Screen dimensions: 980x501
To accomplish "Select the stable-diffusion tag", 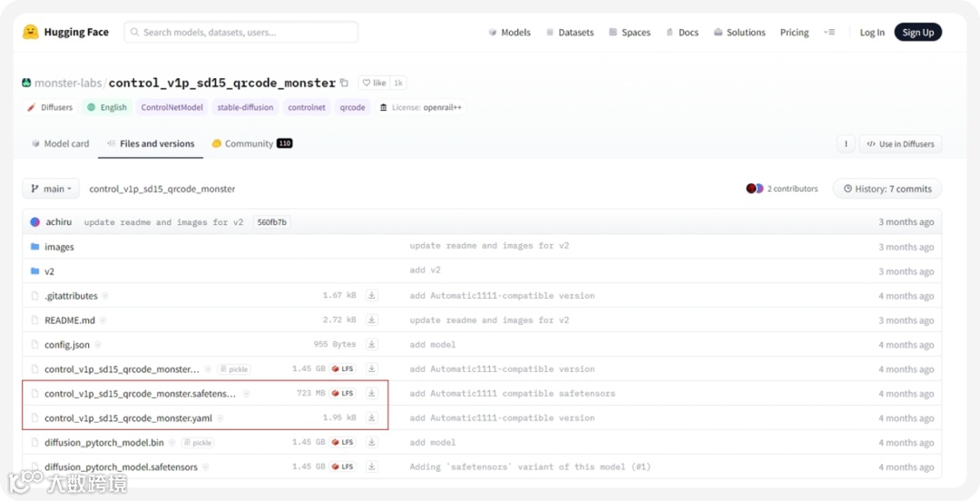I will click(x=245, y=108).
